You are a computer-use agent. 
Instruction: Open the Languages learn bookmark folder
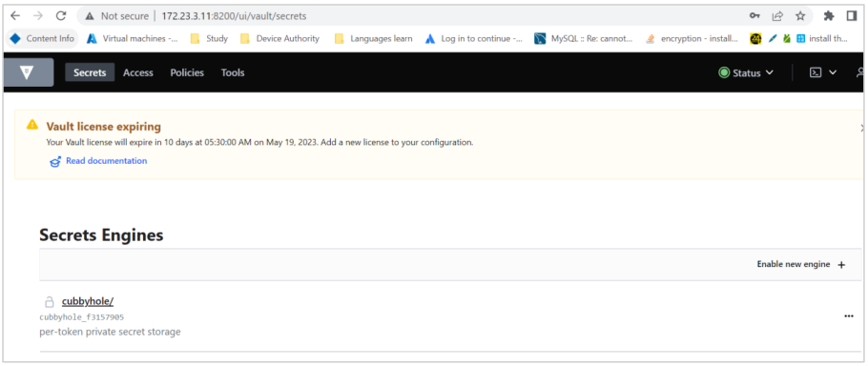click(x=374, y=39)
